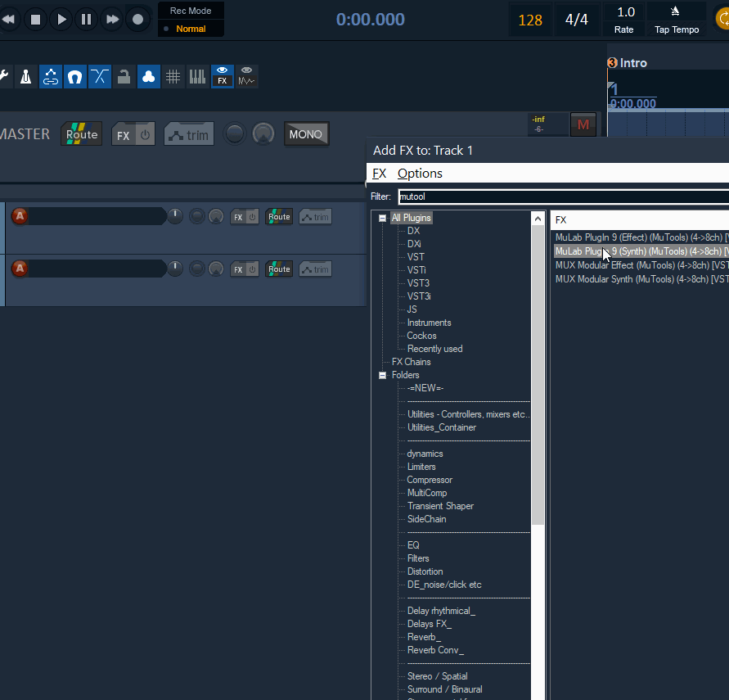This screenshot has height=700, width=729.
Task: Click the 4/4 time signature field
Action: click(577, 20)
